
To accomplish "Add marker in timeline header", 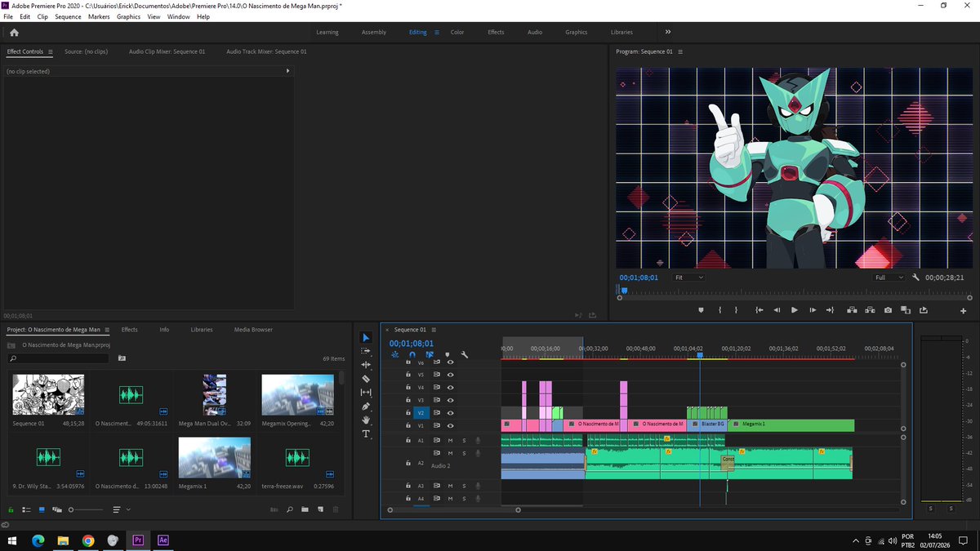I will point(447,354).
